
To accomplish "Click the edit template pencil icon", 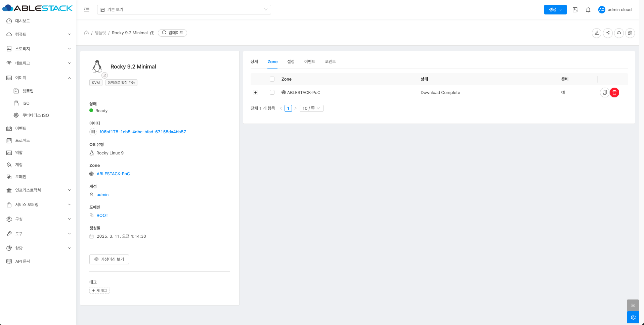I will point(596,33).
